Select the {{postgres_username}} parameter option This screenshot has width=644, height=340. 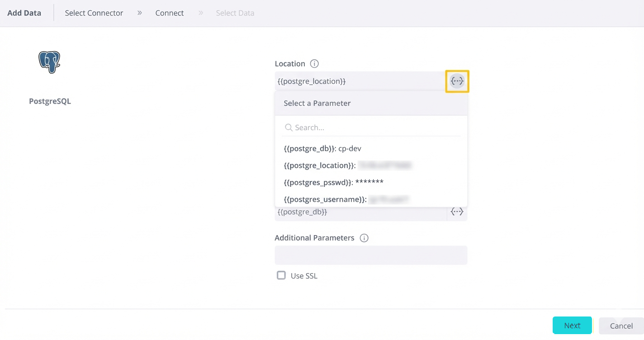pyautogui.click(x=325, y=199)
